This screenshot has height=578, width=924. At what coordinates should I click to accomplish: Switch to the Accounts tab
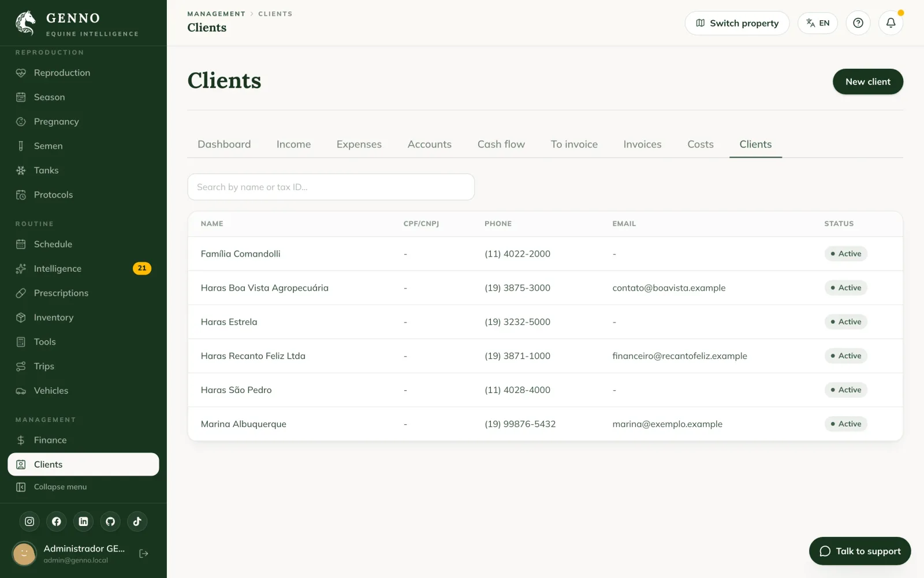point(430,144)
